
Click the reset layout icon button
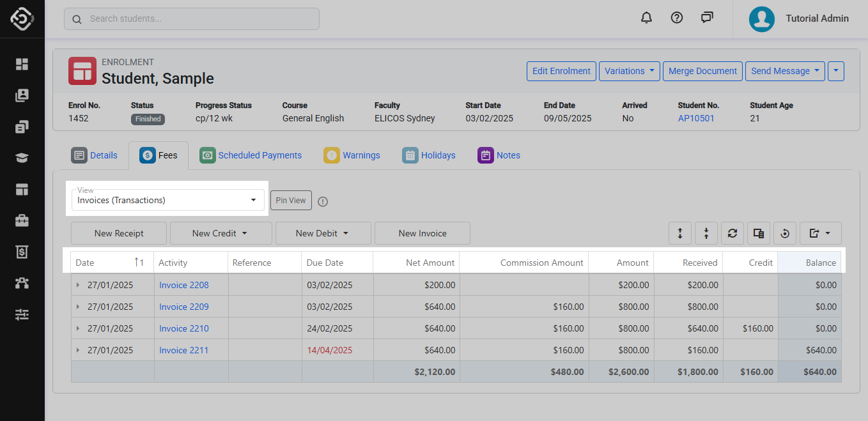tap(785, 233)
